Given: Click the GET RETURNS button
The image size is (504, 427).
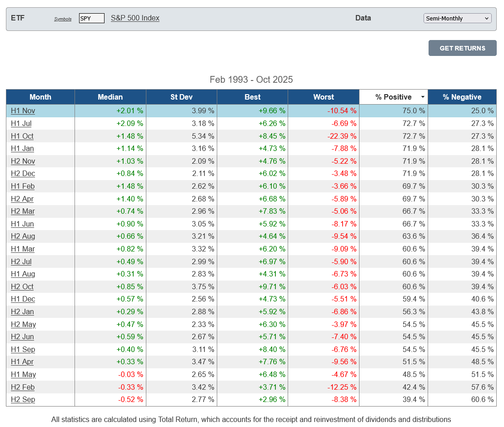Looking at the screenshot, I should point(462,48).
